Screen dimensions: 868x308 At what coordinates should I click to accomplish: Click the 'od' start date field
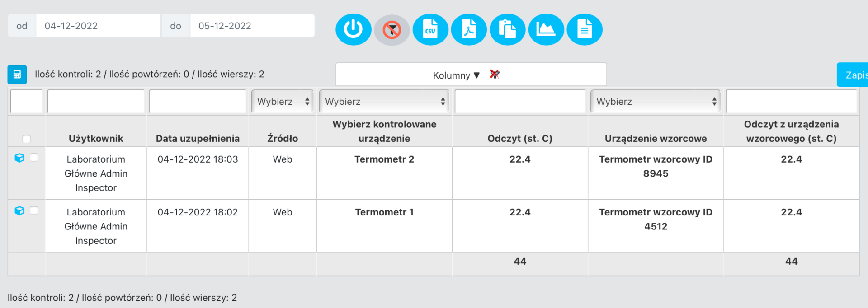coord(98,26)
